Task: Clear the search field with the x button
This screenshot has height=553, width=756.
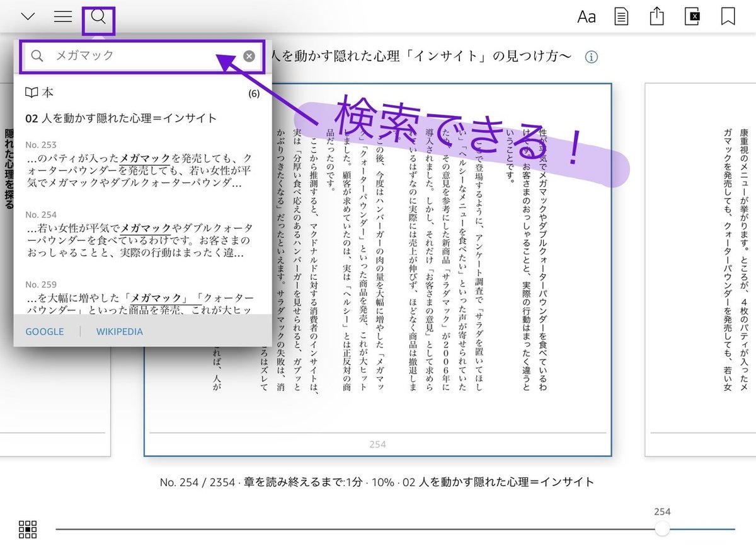Action: 249,56
